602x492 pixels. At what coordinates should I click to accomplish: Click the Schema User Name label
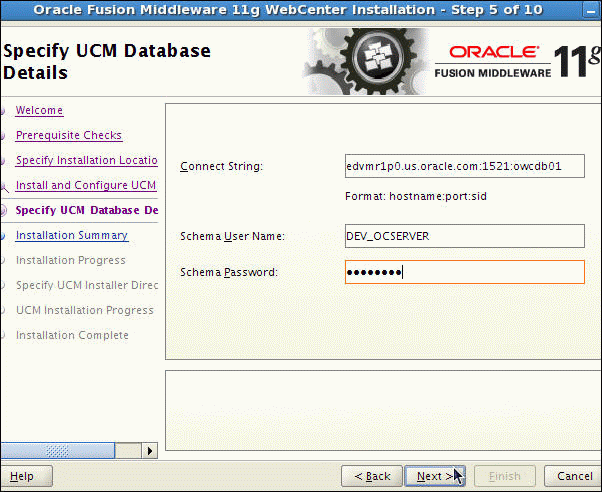(232, 236)
